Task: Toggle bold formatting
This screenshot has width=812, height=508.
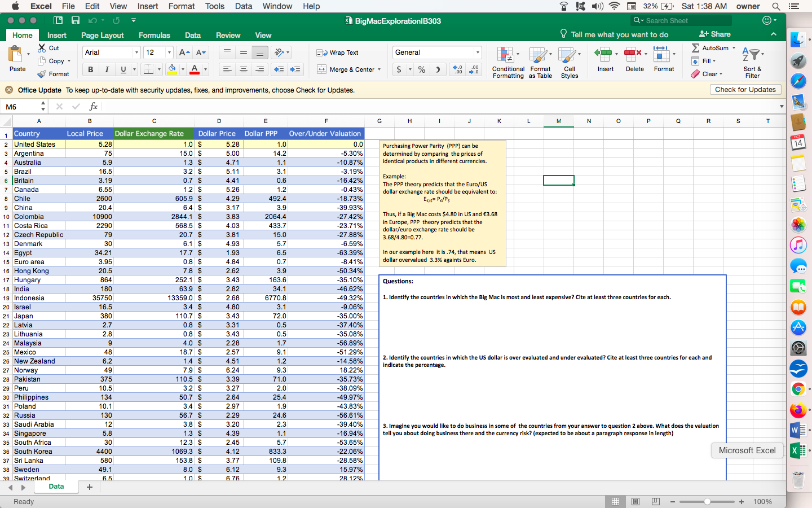Action: (x=90, y=69)
